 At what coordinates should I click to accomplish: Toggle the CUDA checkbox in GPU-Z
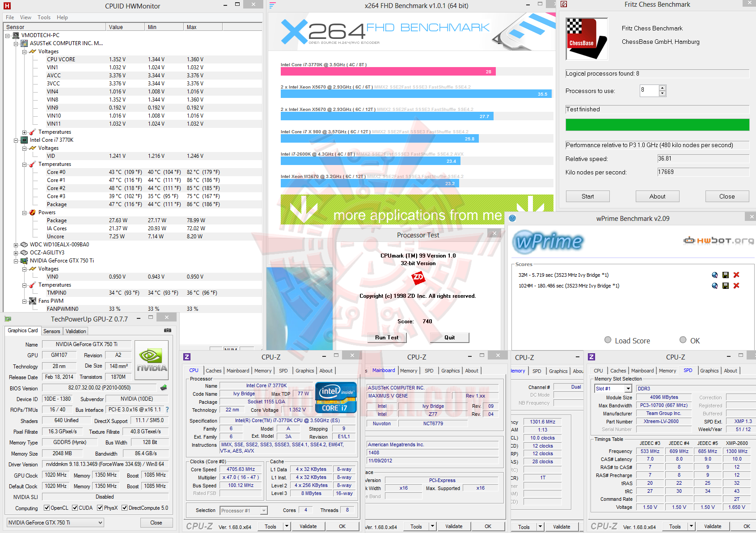pyautogui.click(x=75, y=508)
